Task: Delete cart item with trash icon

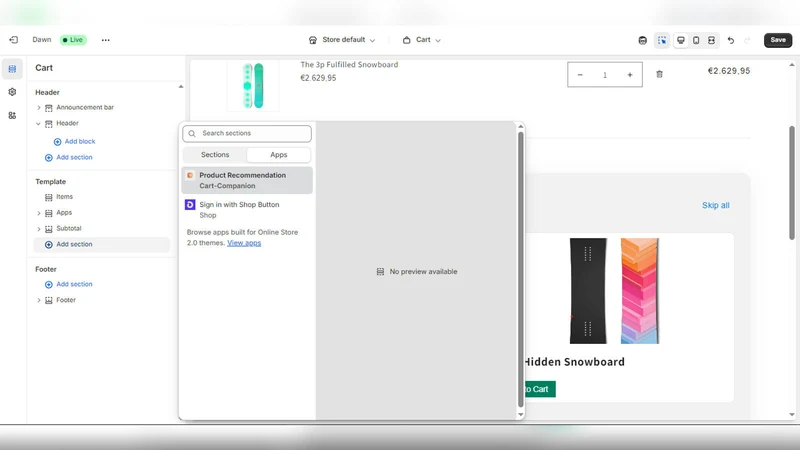Action: [659, 74]
